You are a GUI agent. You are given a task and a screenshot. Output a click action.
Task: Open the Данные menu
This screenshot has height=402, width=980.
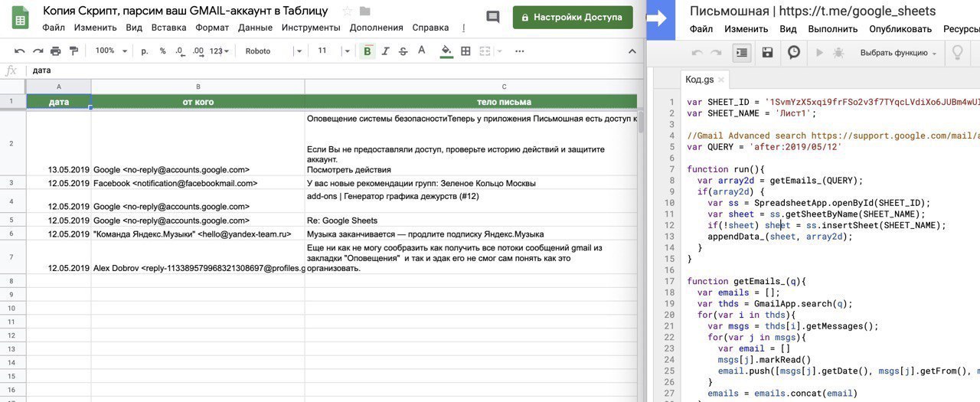[x=255, y=28]
